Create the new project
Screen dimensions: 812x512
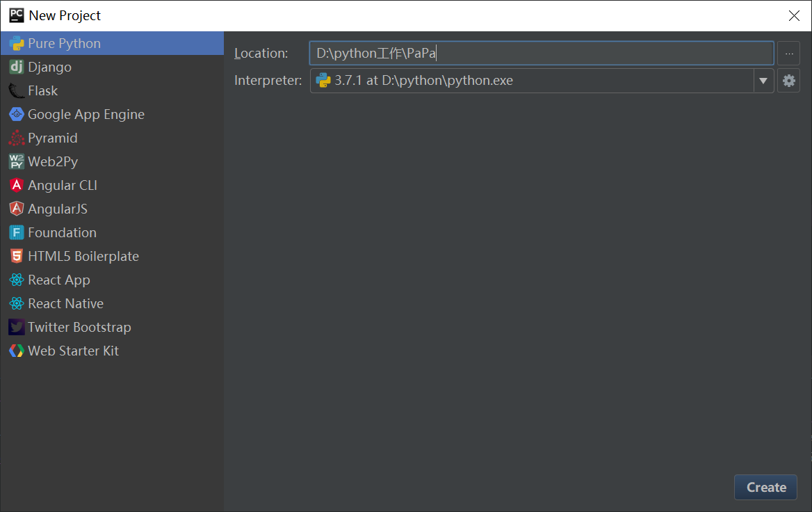coord(765,487)
